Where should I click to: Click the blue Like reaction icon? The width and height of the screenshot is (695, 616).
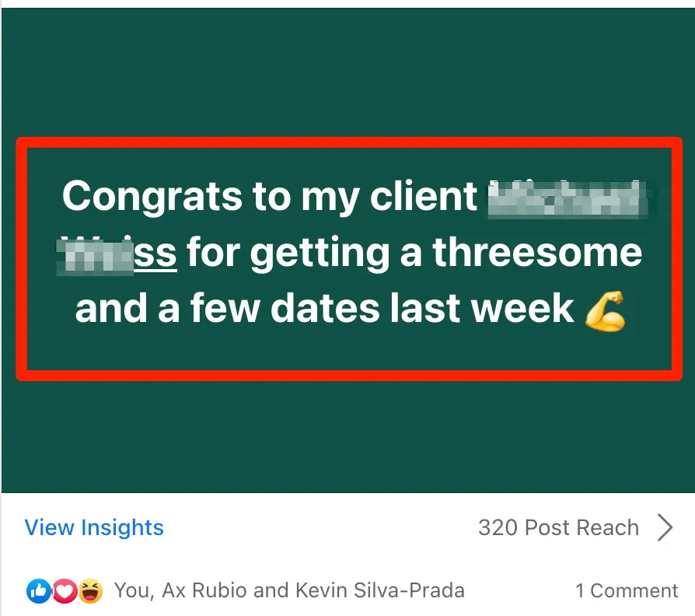point(37,592)
